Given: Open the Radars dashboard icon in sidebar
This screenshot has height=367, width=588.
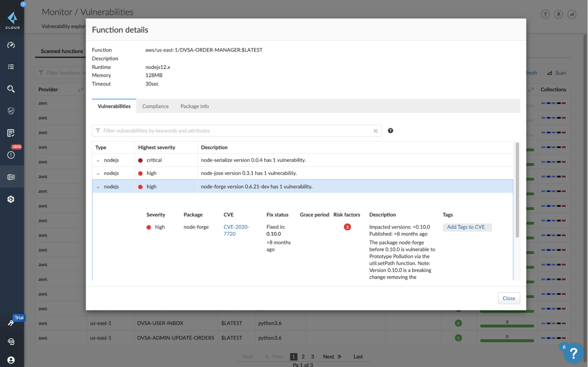Looking at the screenshot, I should pyautogui.click(x=12, y=46).
